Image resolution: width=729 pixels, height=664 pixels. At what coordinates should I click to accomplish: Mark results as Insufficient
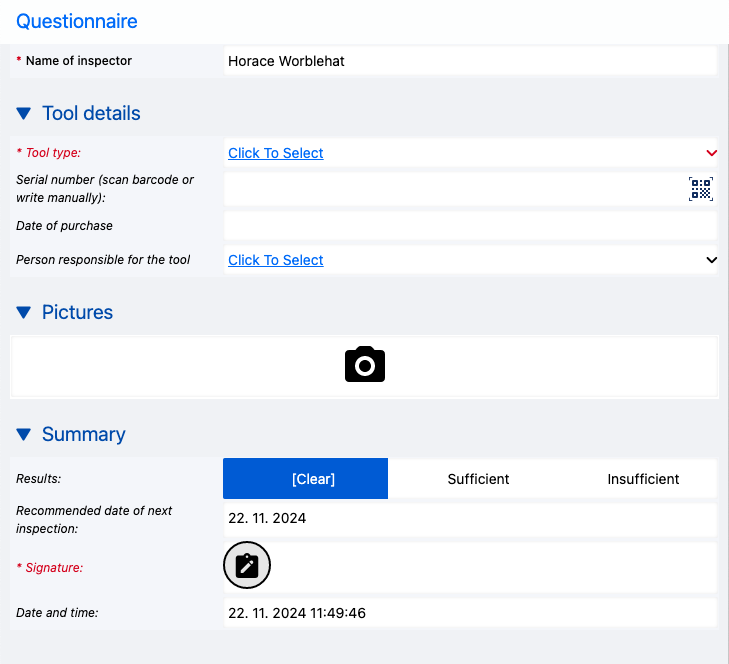coord(643,479)
